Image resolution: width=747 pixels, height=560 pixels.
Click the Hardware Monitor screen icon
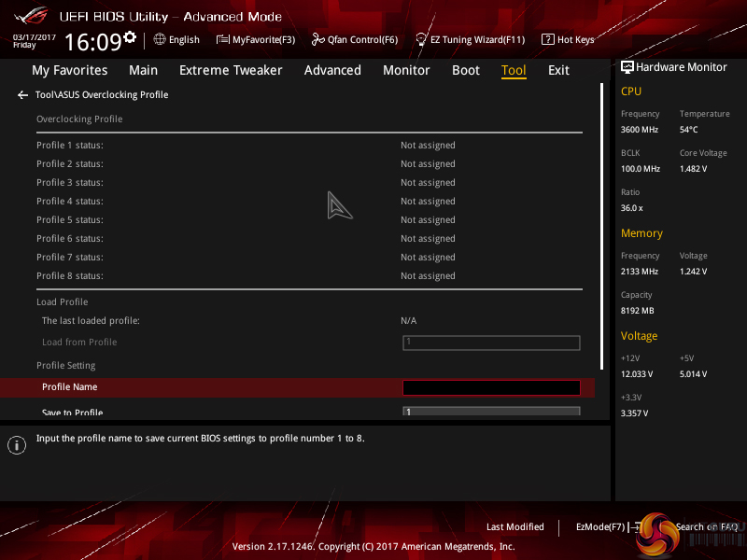627,67
